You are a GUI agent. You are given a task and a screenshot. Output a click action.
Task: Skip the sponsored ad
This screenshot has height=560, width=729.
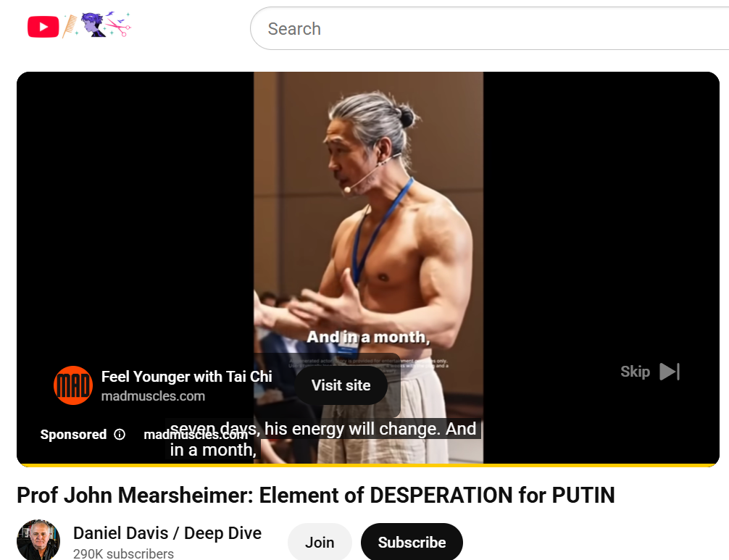650,372
